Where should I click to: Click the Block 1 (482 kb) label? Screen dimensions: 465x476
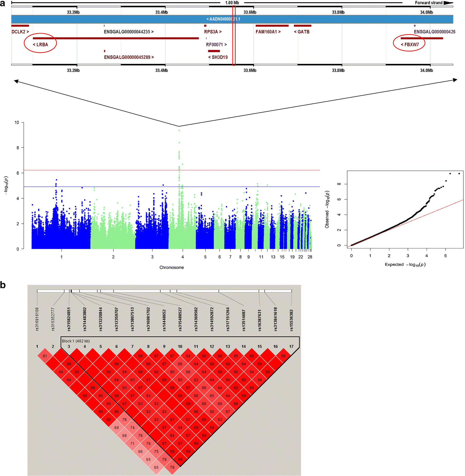[76, 341]
